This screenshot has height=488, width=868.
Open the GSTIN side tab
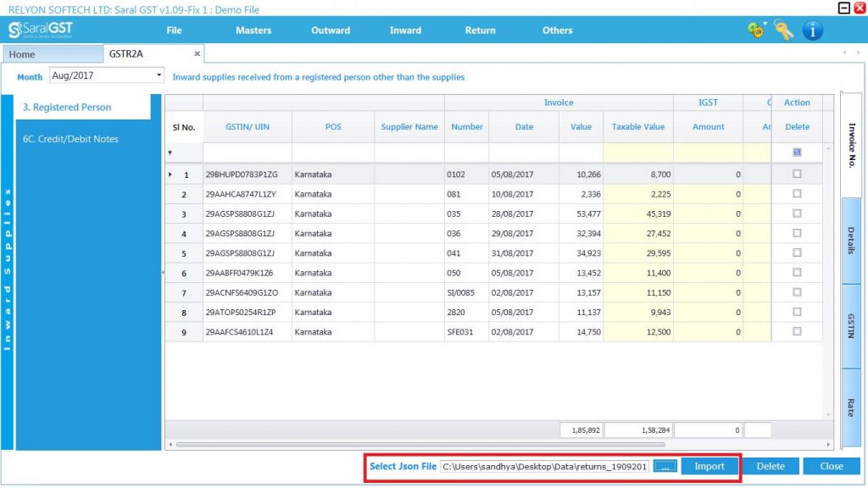(851, 326)
